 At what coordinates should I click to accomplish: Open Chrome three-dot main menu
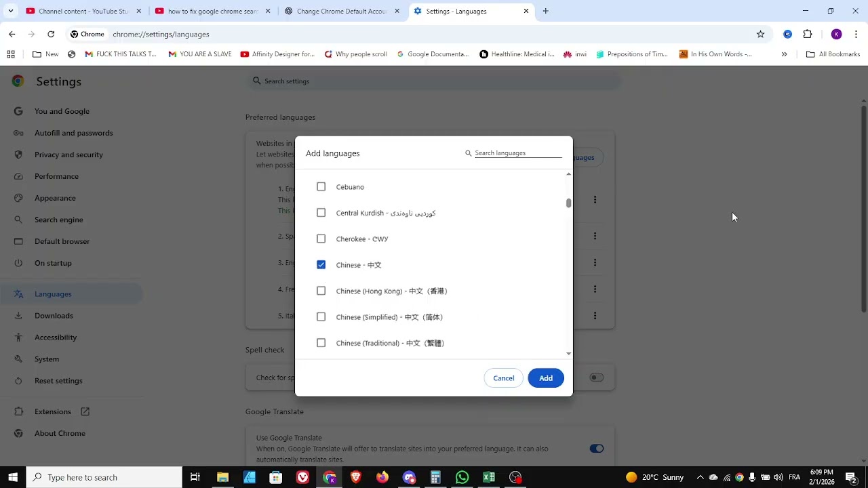pos(856,34)
